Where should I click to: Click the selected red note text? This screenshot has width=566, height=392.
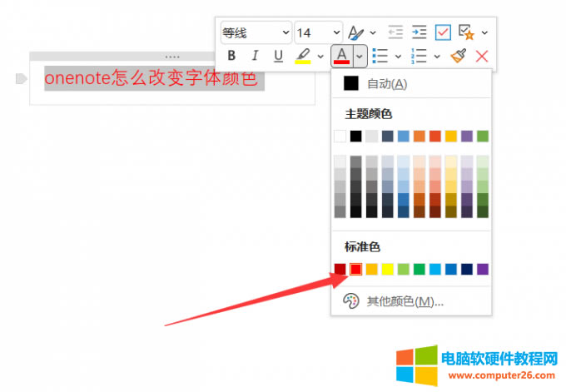click(151, 78)
